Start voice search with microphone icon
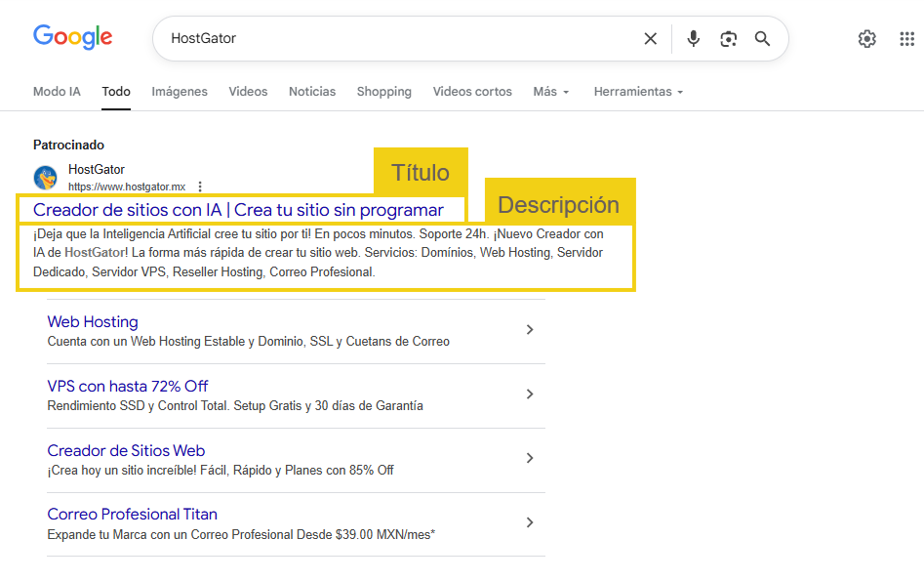Screen dimensions: 924x581 click(x=693, y=39)
